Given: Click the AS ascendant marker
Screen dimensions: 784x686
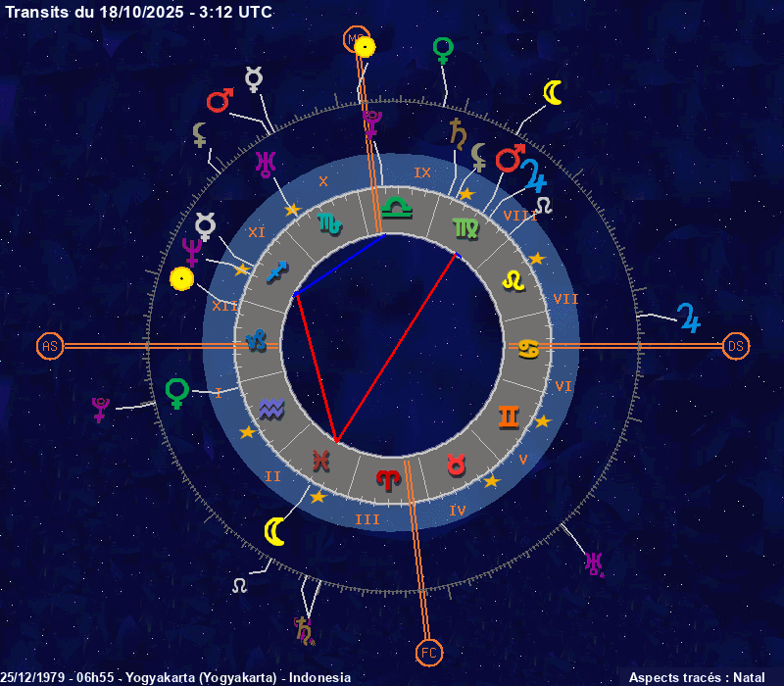Looking at the screenshot, I should click(49, 346).
